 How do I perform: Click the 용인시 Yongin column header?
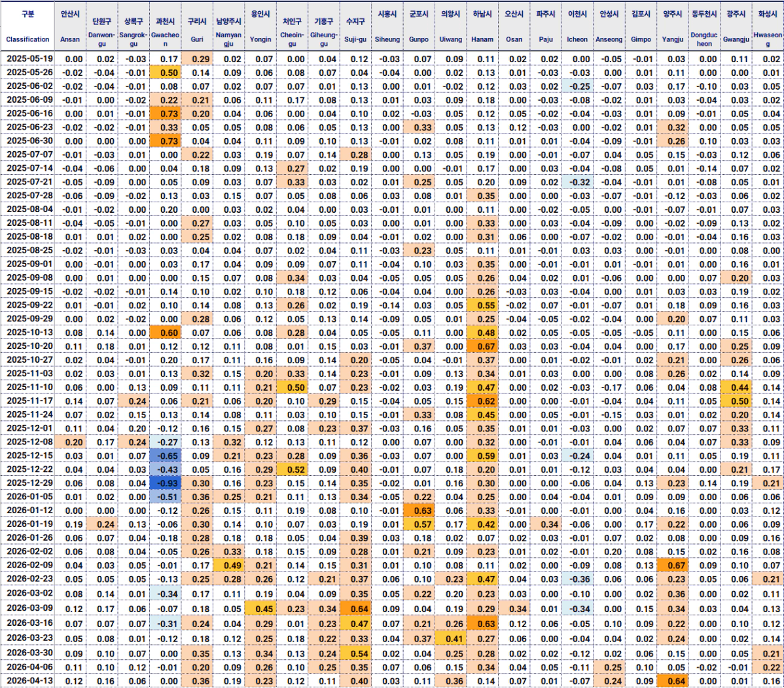260,26
